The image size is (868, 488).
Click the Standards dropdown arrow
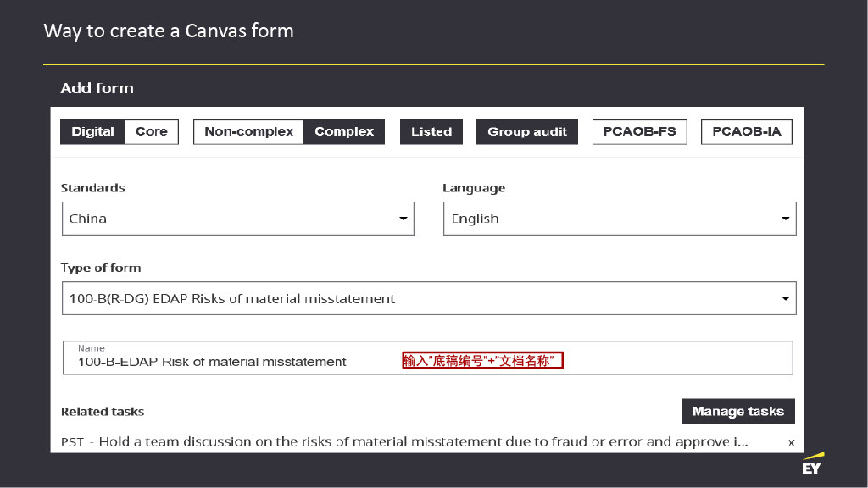(x=403, y=219)
